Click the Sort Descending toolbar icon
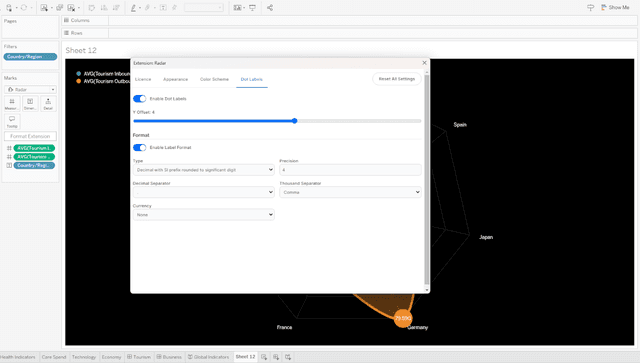 (116, 7)
